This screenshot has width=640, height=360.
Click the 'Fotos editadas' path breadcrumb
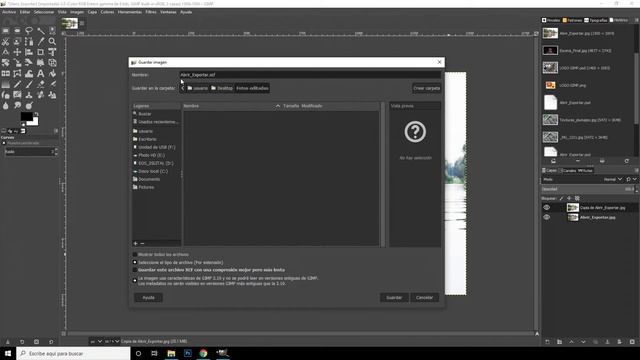click(x=252, y=88)
